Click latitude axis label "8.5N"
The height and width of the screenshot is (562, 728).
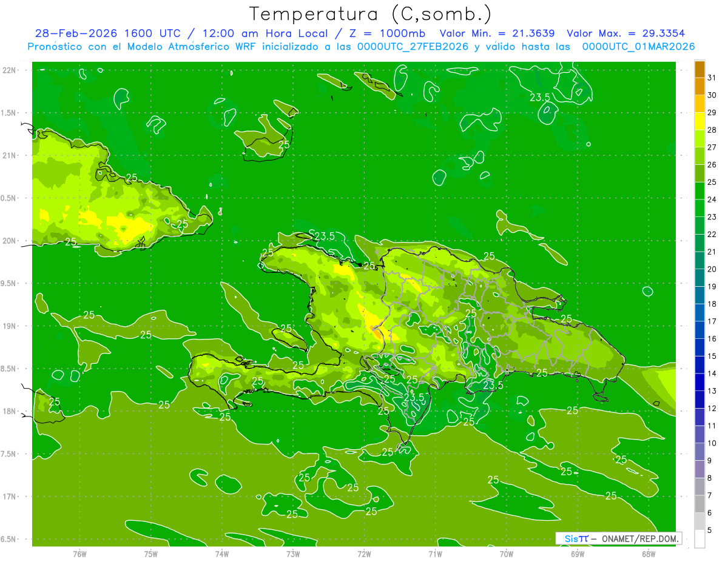coord(9,369)
